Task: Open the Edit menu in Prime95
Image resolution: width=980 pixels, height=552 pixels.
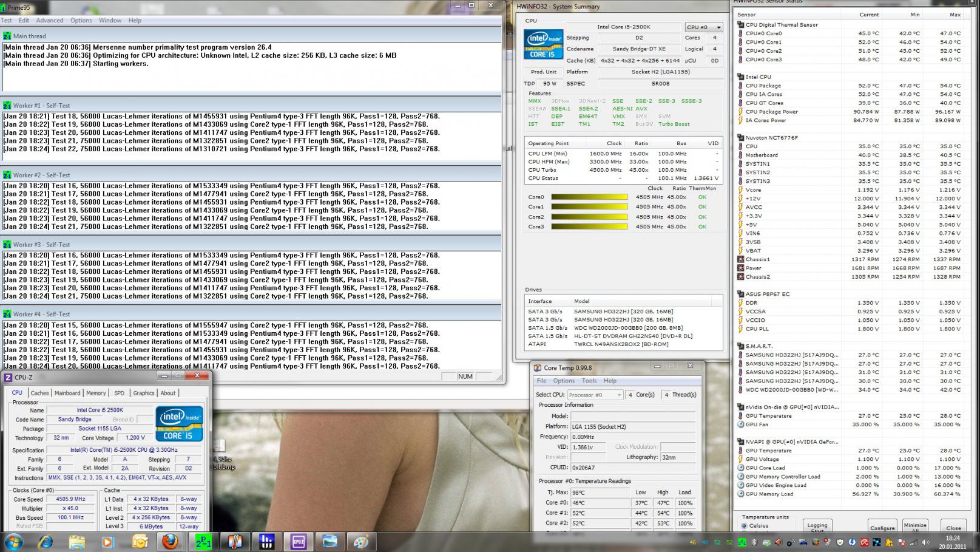Action: point(24,21)
